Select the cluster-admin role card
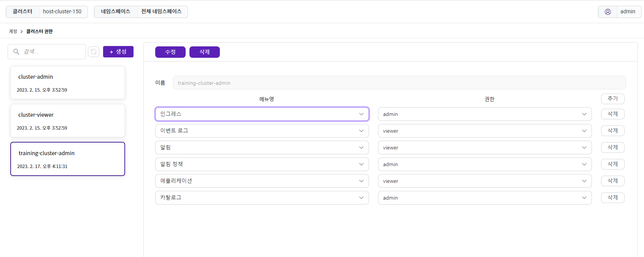 point(68,82)
